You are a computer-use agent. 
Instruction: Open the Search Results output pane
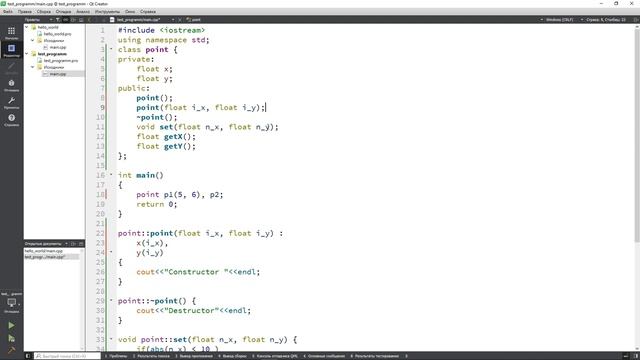point(151,356)
